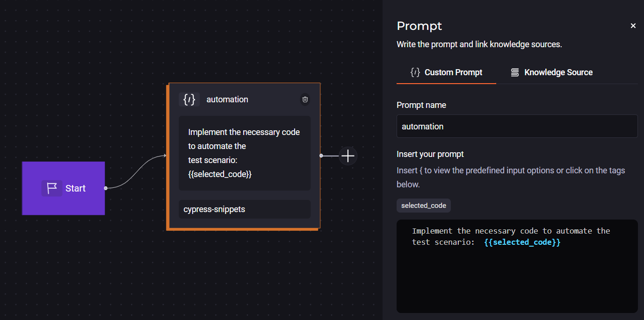The height and width of the screenshot is (320, 644).
Task: Click the stacked-lines icon beside Knowledge Source
Action: click(x=514, y=72)
